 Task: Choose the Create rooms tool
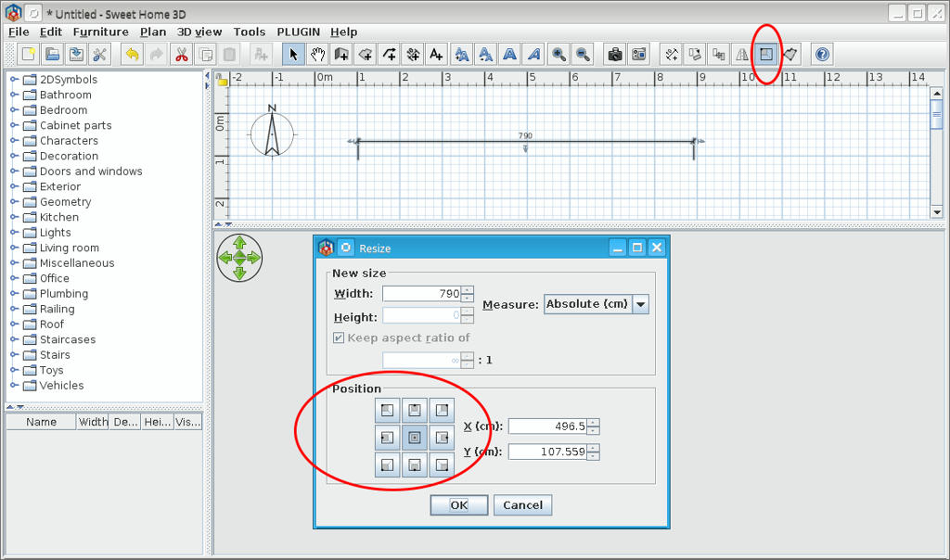click(366, 55)
